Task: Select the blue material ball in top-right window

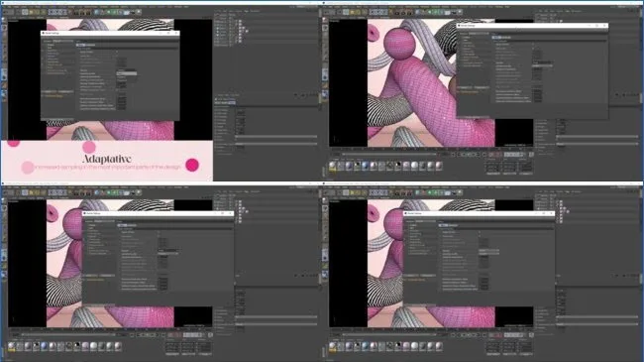Action: coord(366,166)
